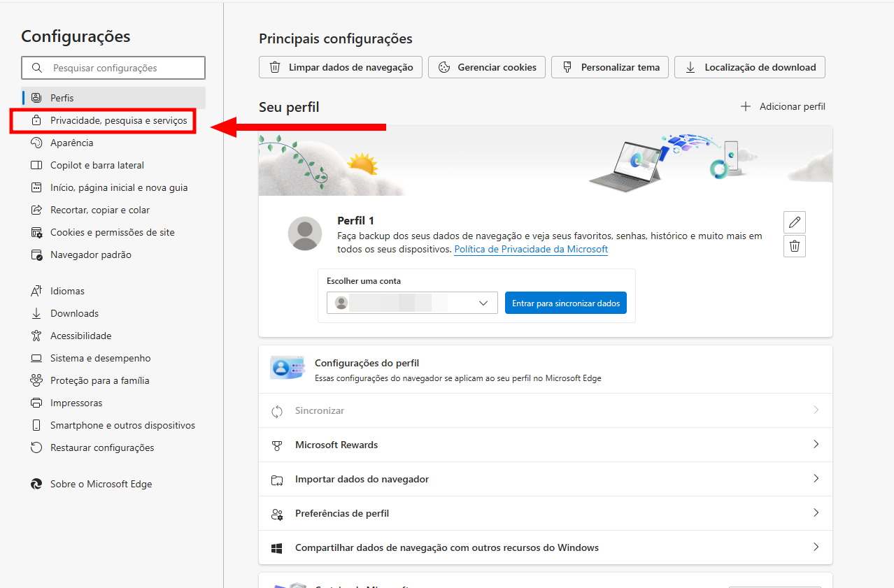Screen dimensions: 894x588
Task: Expand the Microsoft Rewards row chevron
Action: [x=816, y=445]
